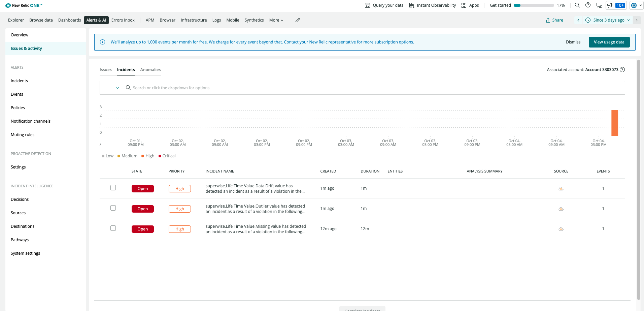Open Logs in top navigation

tap(217, 20)
